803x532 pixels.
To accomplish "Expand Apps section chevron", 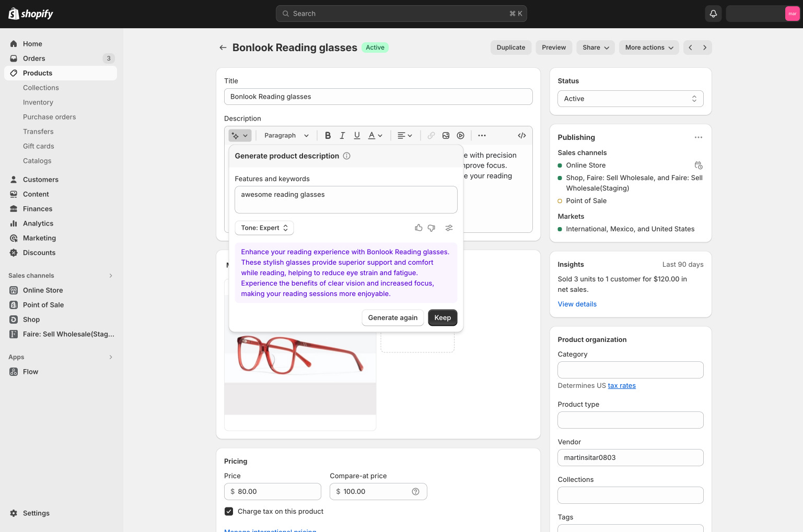I will pyautogui.click(x=111, y=357).
